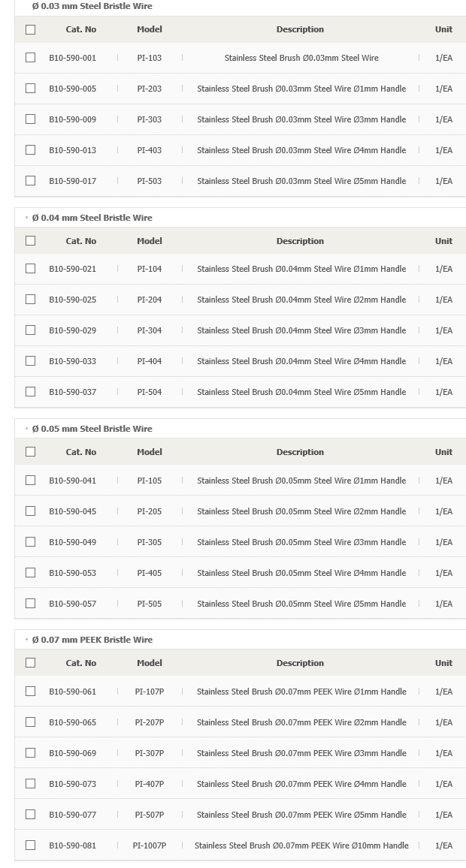Check the PI-1007P row checkbox
Screen dimensions: 466x868
pos(31,845)
